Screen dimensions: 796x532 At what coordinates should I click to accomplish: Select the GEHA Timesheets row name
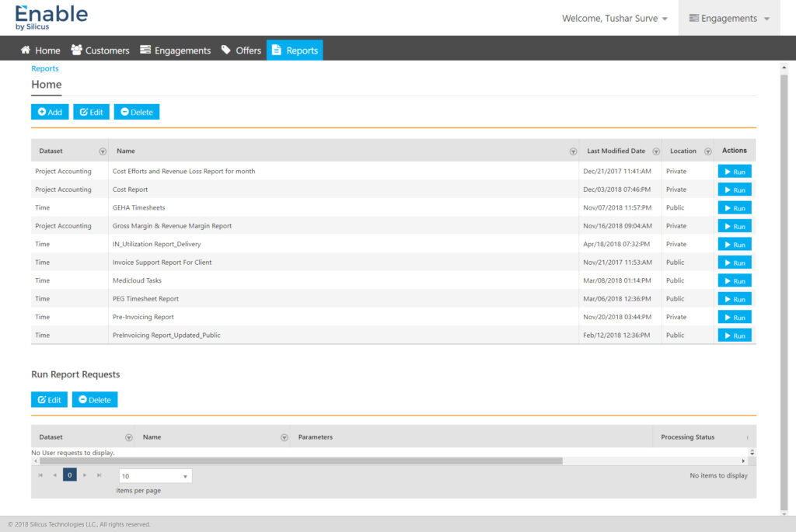pyautogui.click(x=138, y=208)
